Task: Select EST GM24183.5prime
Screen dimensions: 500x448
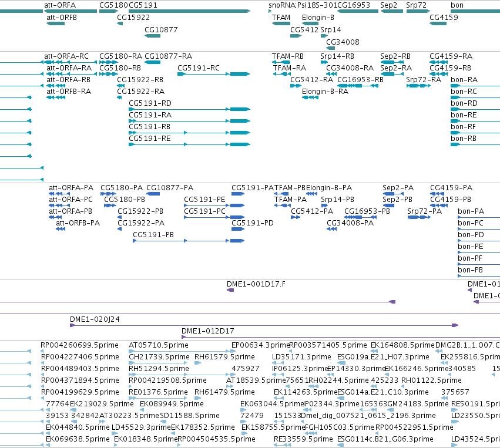Action: tap(418, 404)
